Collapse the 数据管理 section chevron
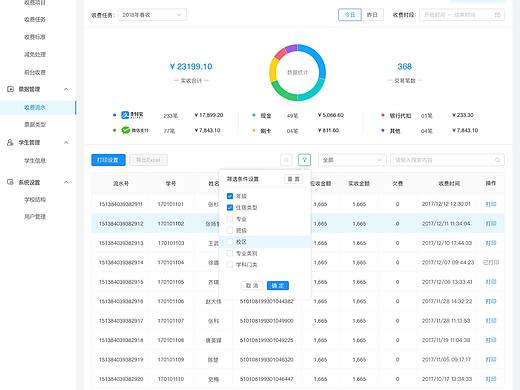 (x=66, y=89)
